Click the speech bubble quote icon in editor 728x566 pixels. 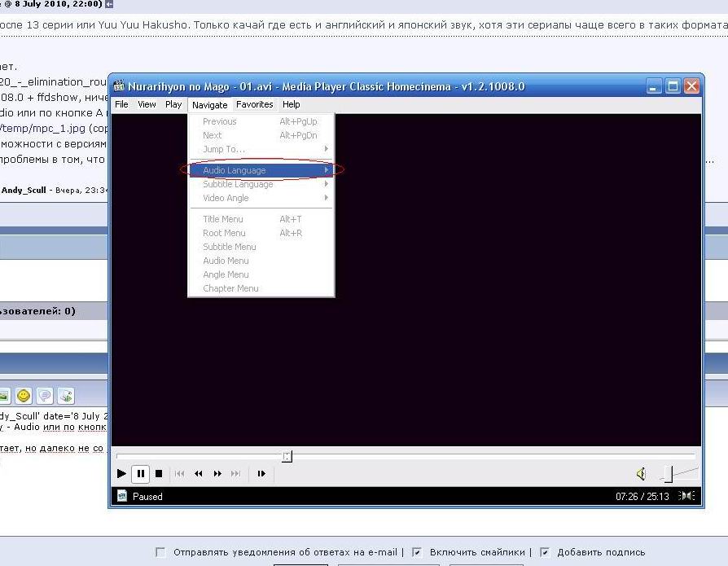[x=45, y=396]
